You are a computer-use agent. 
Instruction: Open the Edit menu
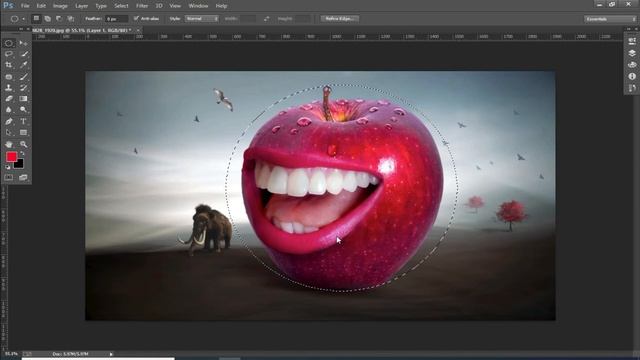coord(41,6)
